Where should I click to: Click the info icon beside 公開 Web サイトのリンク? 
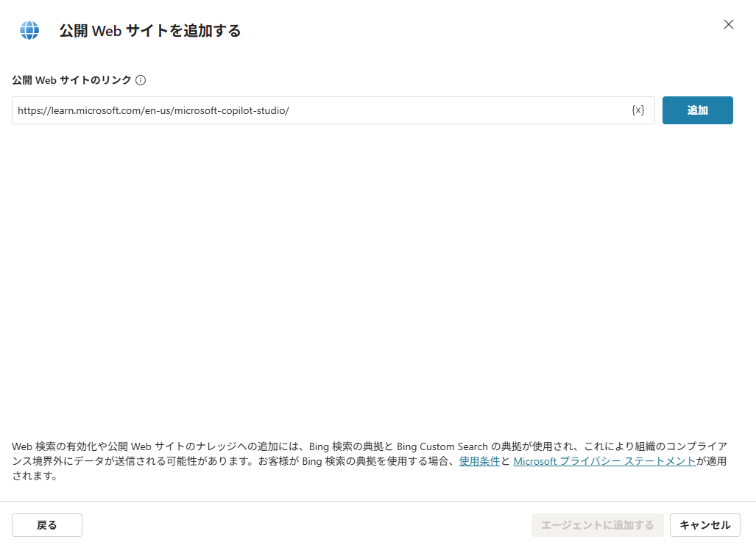point(141,80)
